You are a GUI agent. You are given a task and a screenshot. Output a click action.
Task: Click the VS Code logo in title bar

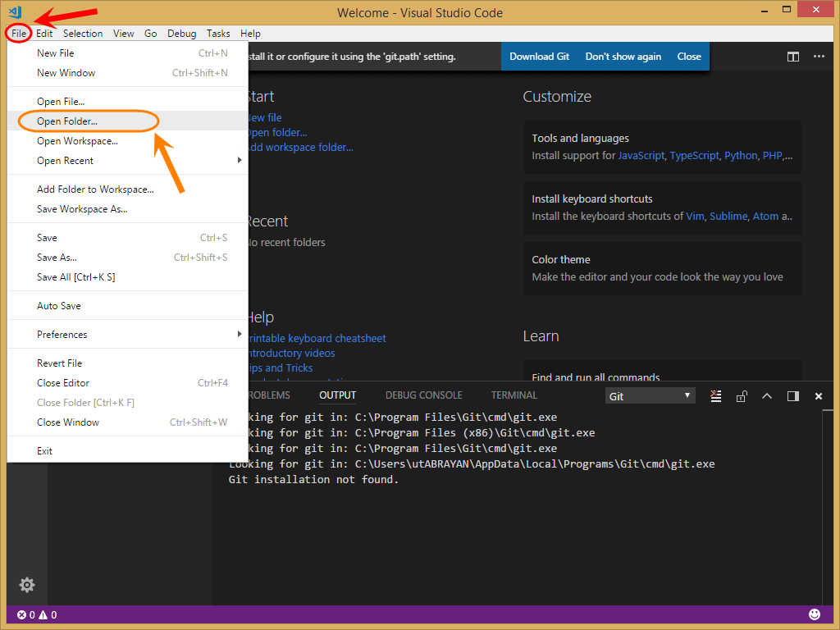pyautogui.click(x=16, y=11)
